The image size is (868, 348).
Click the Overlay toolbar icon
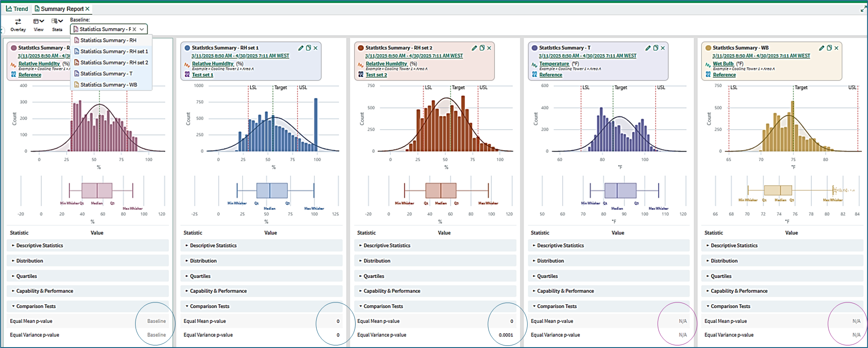[x=18, y=25]
